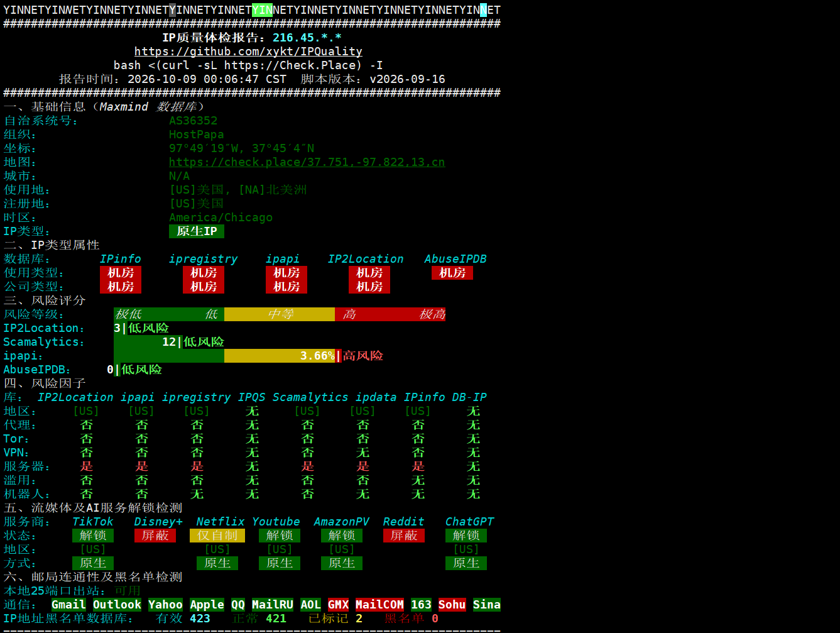Click the 3.66% ipapi risk value
Image resolution: width=840 pixels, height=633 pixels.
click(317, 356)
